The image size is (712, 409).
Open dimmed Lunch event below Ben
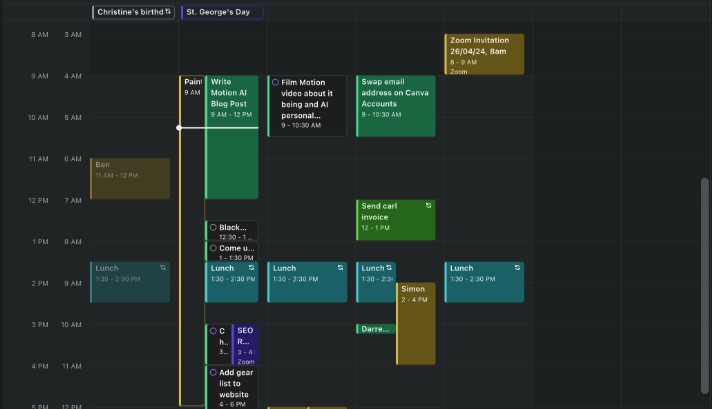click(130, 282)
